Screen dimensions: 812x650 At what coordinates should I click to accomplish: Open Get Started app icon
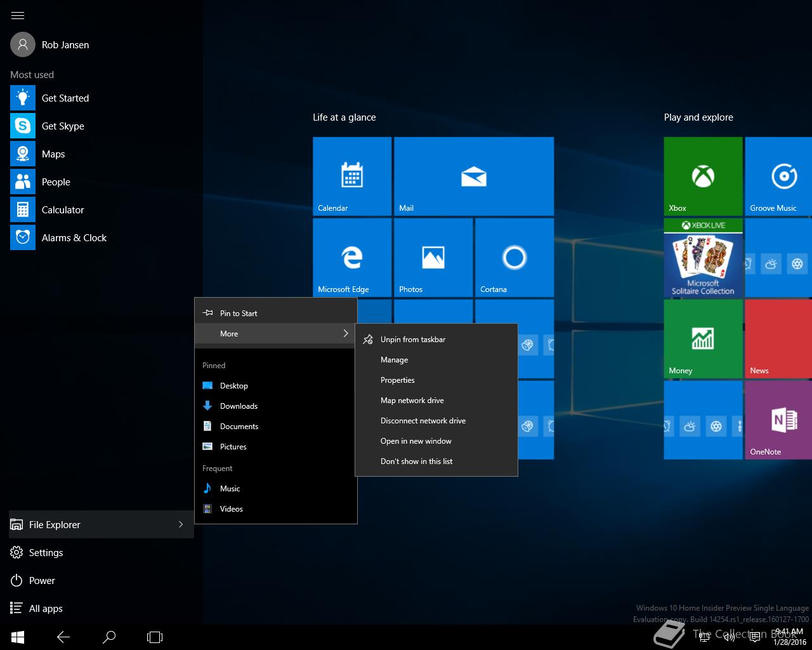[23, 98]
